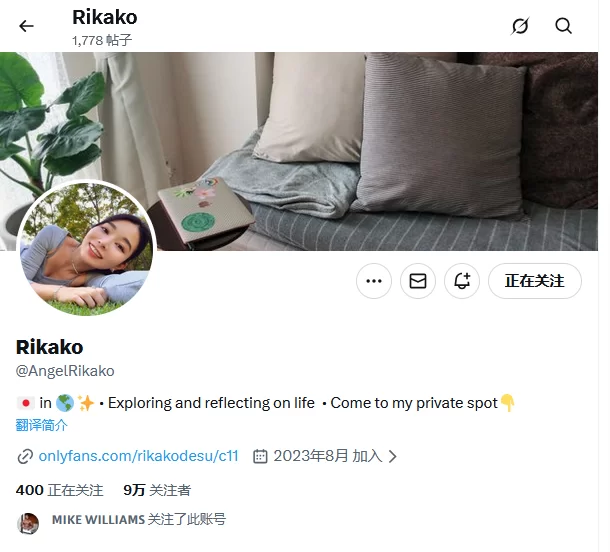
Task: Expand the 2023年8月 加入 join date chevron
Action: point(393,456)
